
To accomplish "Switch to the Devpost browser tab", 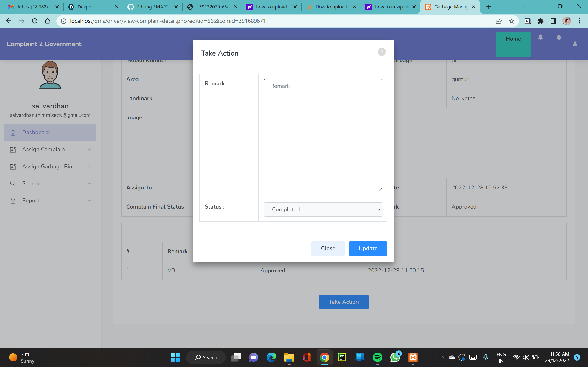I will pyautogui.click(x=86, y=7).
